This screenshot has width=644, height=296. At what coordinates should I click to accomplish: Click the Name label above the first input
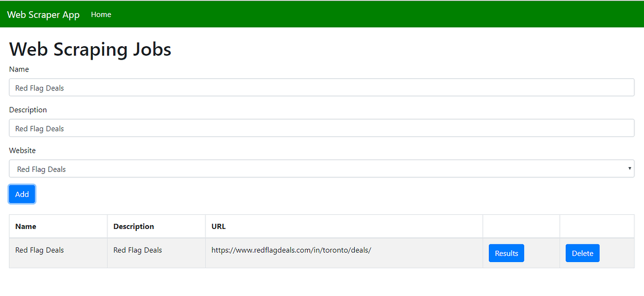(x=19, y=69)
